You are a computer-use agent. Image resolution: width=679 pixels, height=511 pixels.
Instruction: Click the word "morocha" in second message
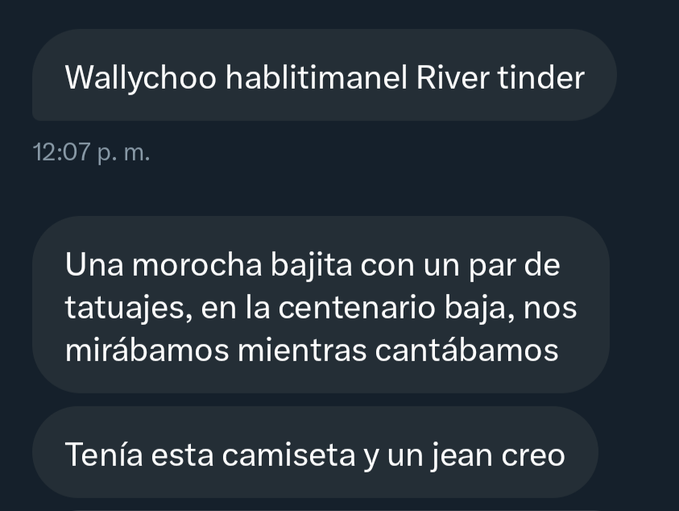point(197,265)
